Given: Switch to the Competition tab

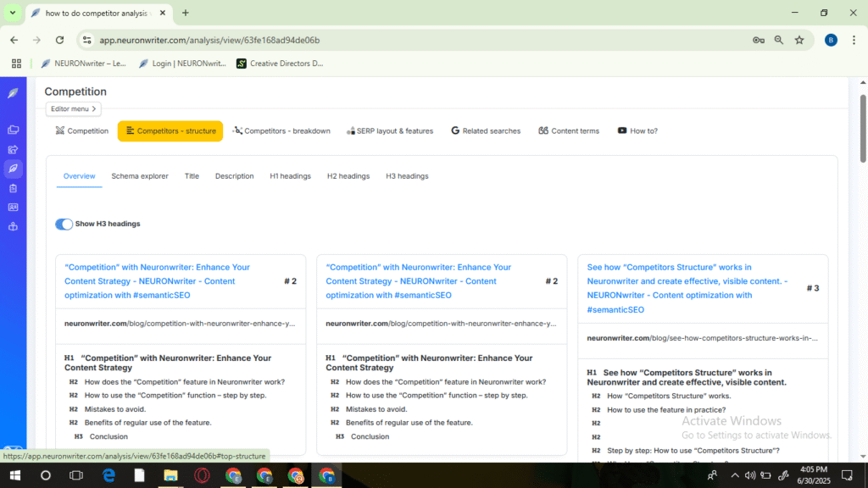Looking at the screenshot, I should (x=82, y=131).
